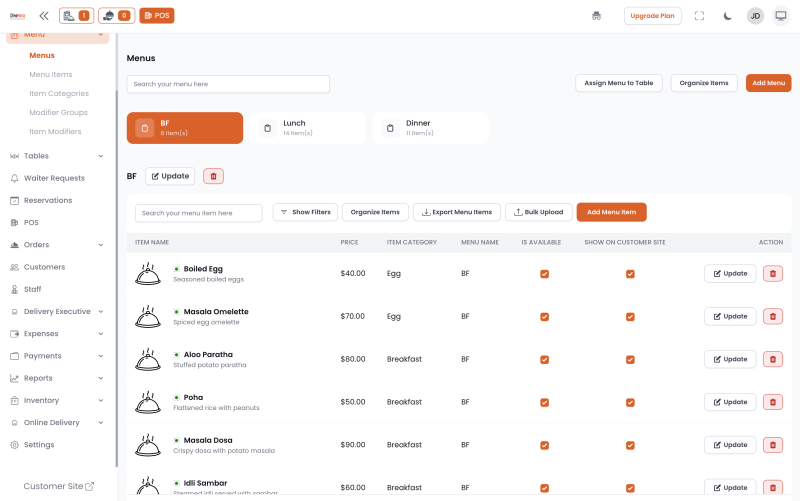Open Modifier Groups in sidebar
This screenshot has height=501, width=800.
tap(58, 112)
